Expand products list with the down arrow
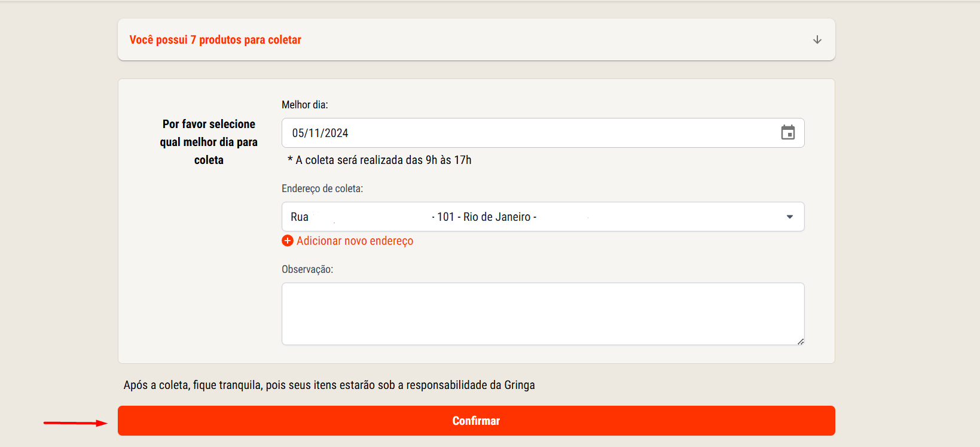The height and width of the screenshot is (447, 980). 817,39
